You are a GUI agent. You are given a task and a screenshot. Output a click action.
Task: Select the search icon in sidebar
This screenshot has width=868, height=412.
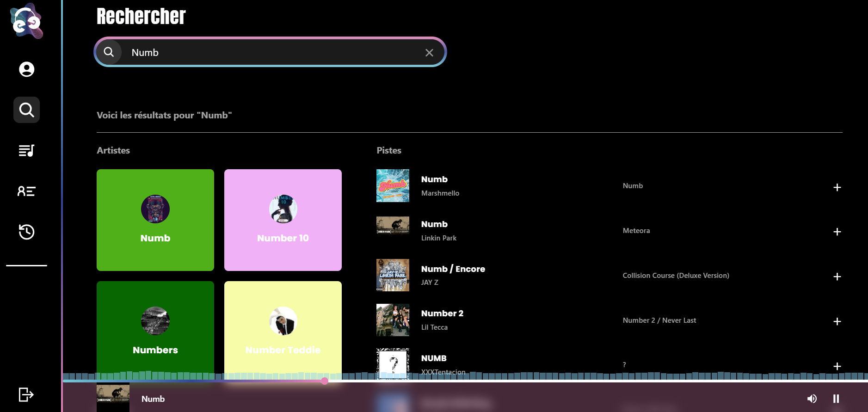pyautogui.click(x=26, y=110)
